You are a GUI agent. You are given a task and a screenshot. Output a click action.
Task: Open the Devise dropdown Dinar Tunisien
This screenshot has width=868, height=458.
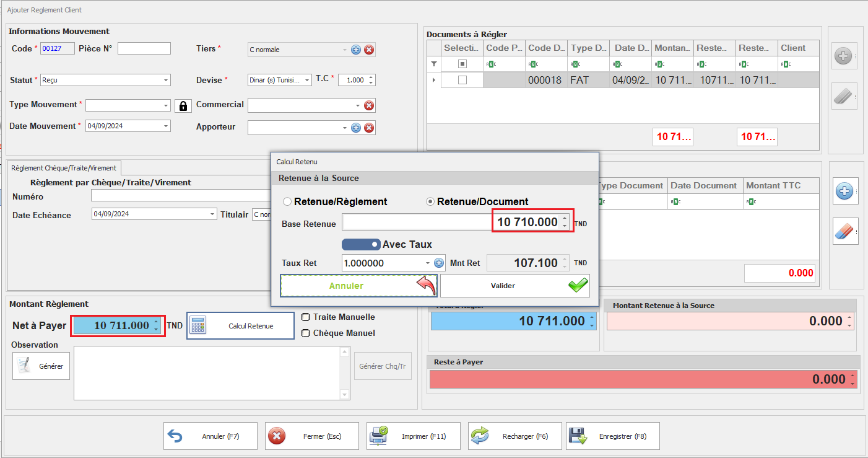tap(308, 80)
